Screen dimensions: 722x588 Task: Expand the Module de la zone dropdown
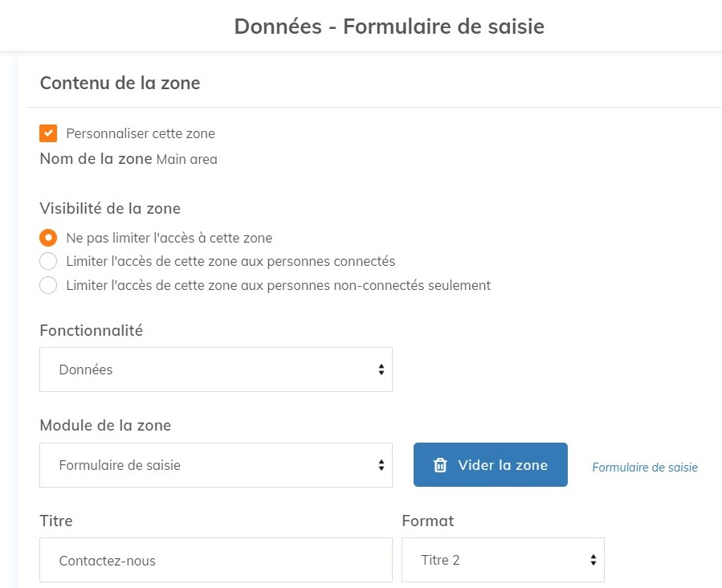[x=215, y=465]
